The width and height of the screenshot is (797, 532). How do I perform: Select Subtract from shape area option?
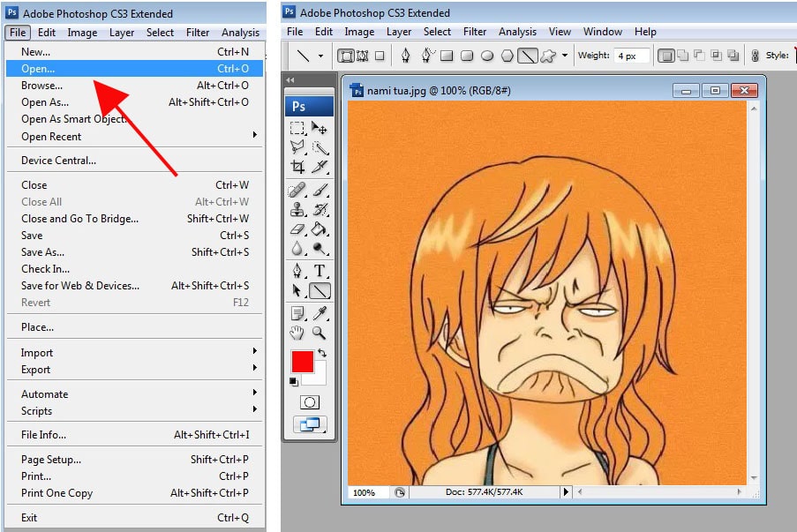(x=699, y=56)
